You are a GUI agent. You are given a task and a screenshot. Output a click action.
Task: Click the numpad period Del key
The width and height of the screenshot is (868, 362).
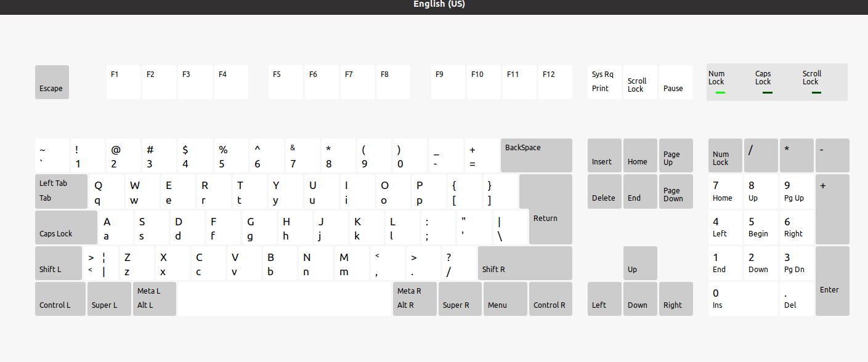(x=797, y=299)
